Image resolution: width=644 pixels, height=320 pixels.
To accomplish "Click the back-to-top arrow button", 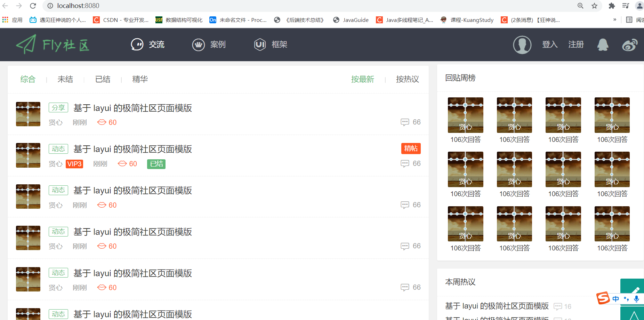I will click(x=632, y=313).
